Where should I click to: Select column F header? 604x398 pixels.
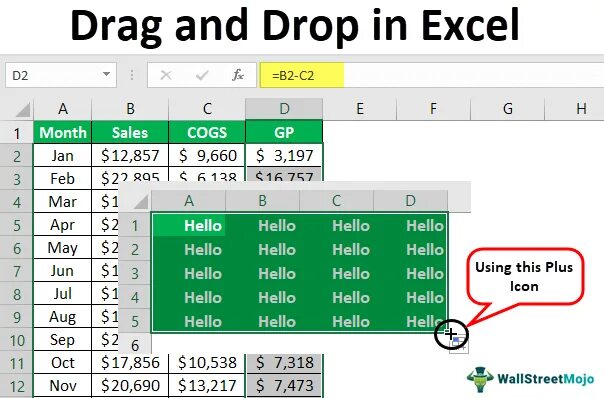[x=433, y=109]
